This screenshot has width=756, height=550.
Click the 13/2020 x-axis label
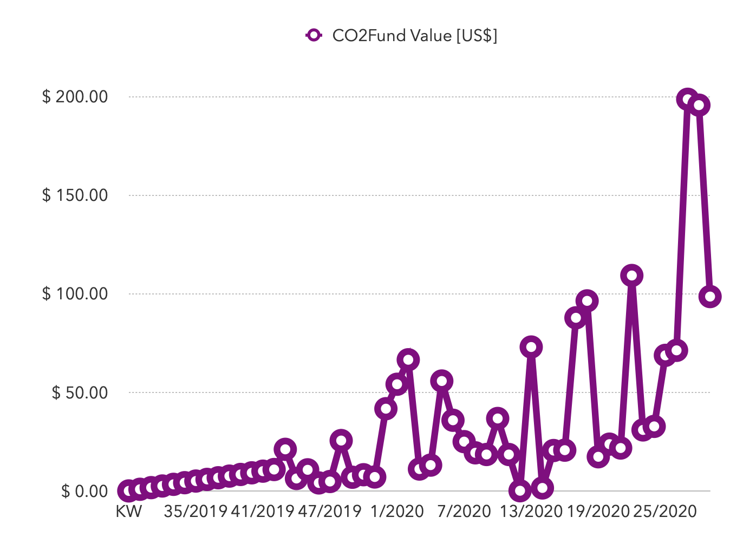[531, 512]
